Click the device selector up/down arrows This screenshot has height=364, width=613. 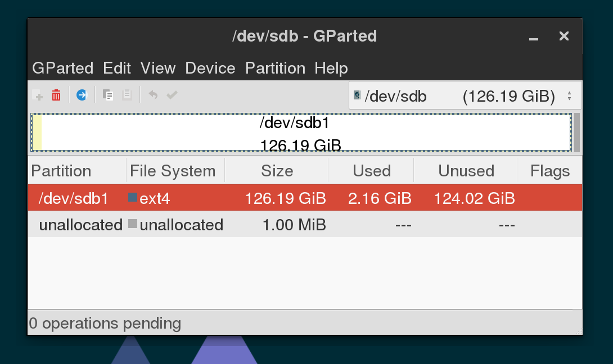tap(569, 95)
